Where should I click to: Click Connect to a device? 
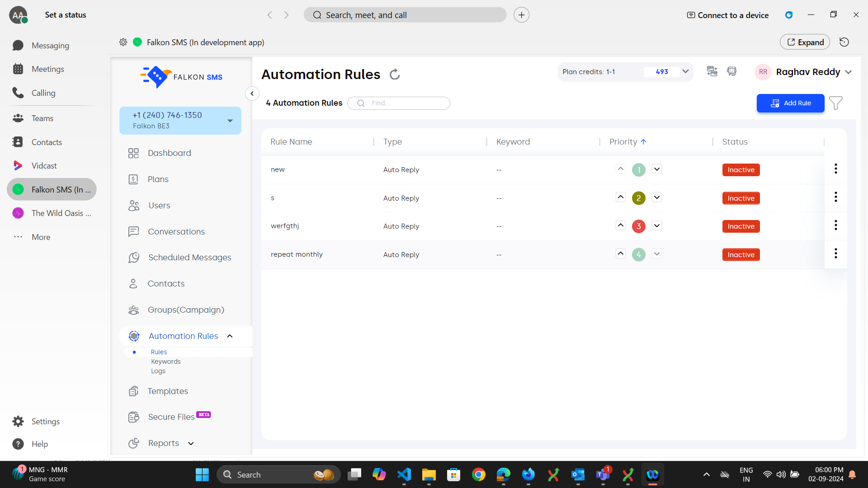point(728,15)
